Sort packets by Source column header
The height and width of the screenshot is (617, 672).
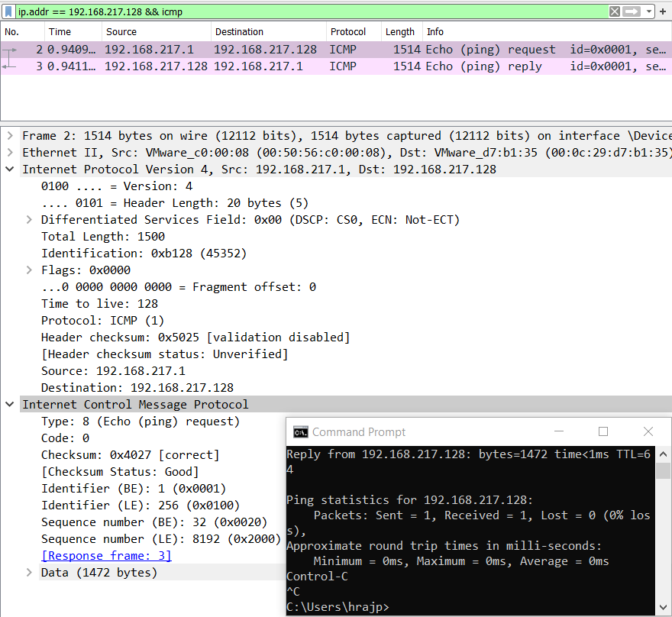157,32
